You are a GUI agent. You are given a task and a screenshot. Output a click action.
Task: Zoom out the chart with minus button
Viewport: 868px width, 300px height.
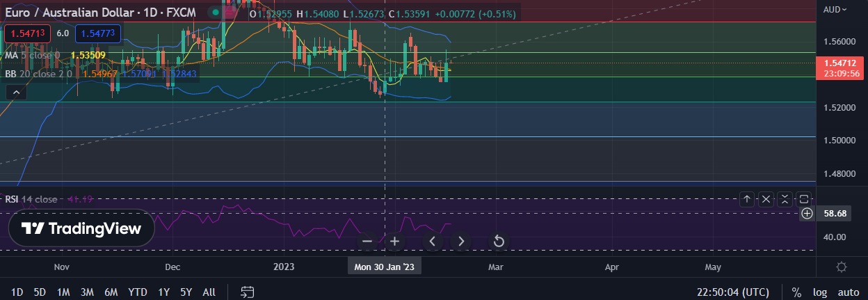pyautogui.click(x=368, y=242)
